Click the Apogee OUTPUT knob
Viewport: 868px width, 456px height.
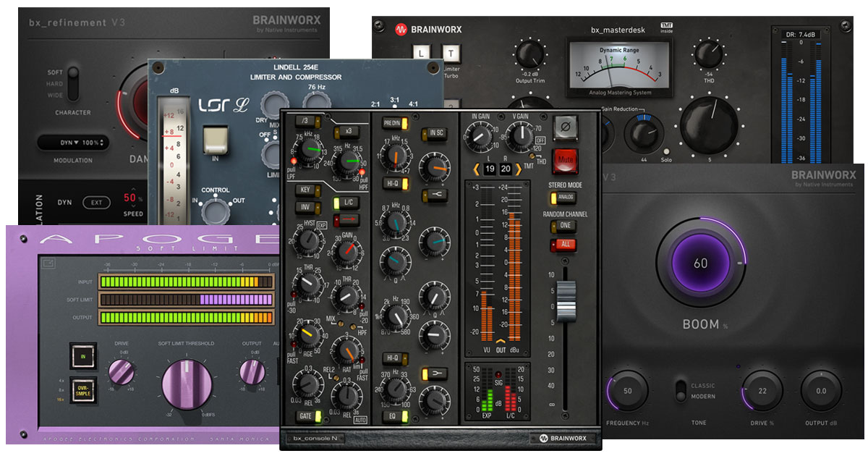pos(252,372)
